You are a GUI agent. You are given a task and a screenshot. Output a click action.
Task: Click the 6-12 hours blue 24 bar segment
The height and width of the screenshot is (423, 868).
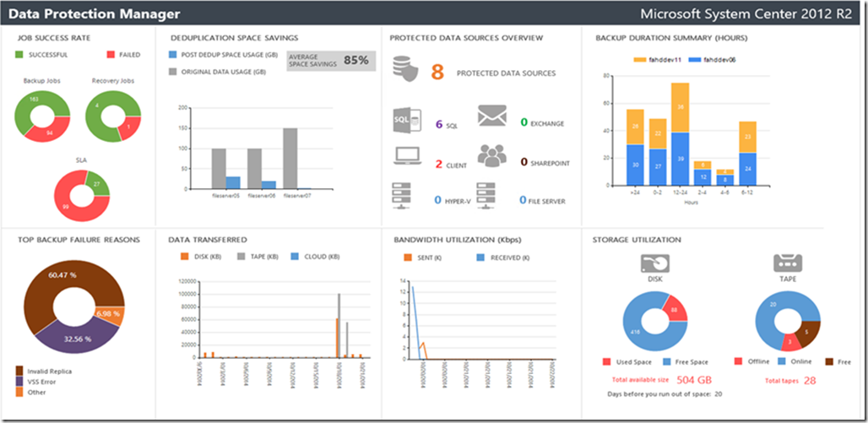tap(747, 169)
